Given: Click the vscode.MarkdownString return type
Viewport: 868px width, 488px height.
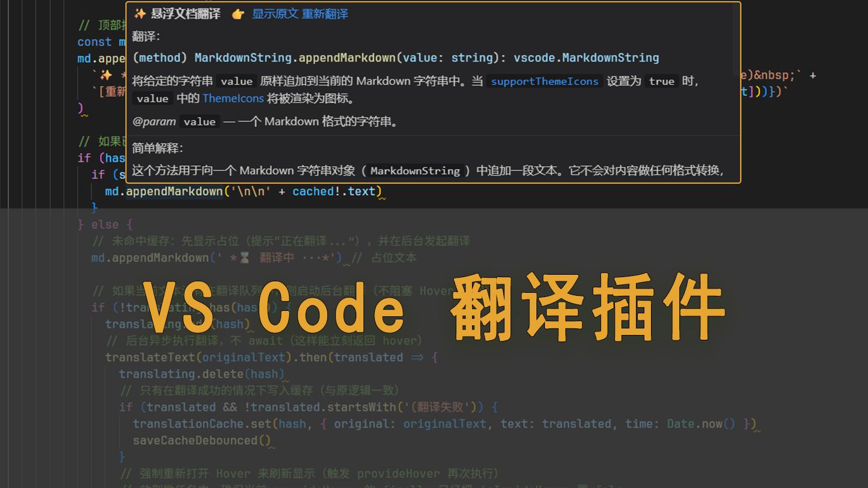Looking at the screenshot, I should pyautogui.click(x=586, y=58).
